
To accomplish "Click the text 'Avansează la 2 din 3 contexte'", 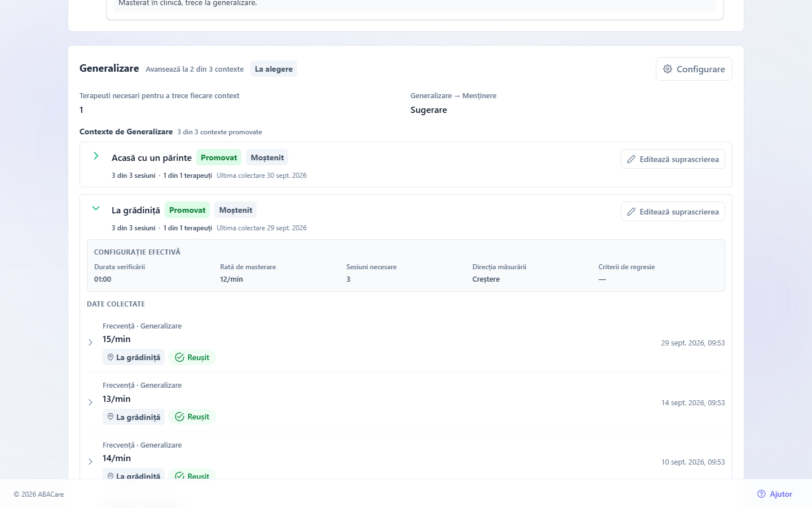I will click(195, 69).
